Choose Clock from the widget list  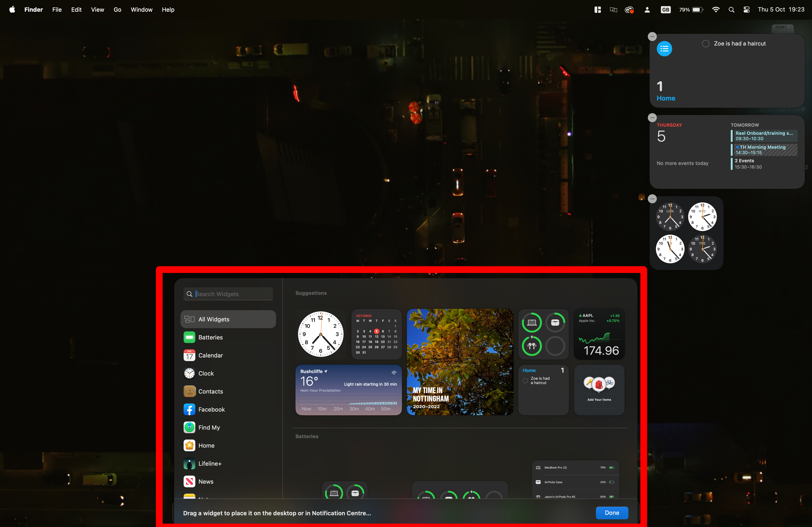(x=206, y=373)
